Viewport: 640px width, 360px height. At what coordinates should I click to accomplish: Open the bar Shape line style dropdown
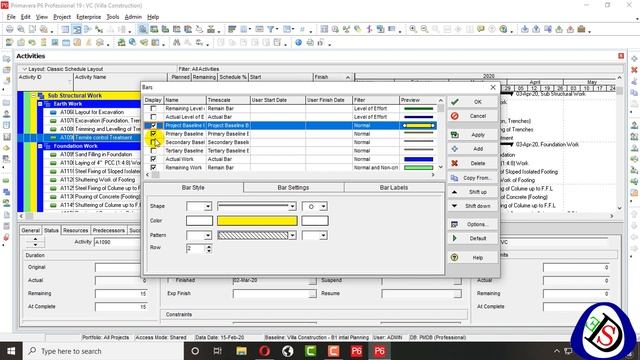pos(292,207)
